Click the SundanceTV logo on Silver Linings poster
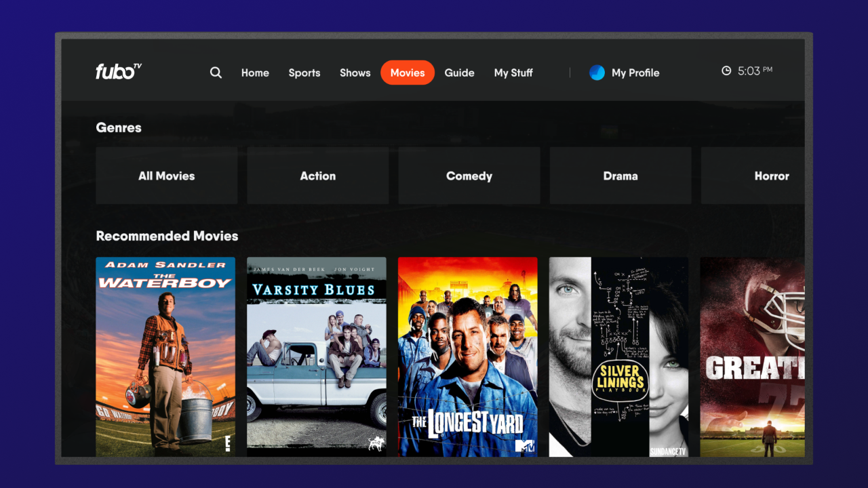 coord(667,449)
